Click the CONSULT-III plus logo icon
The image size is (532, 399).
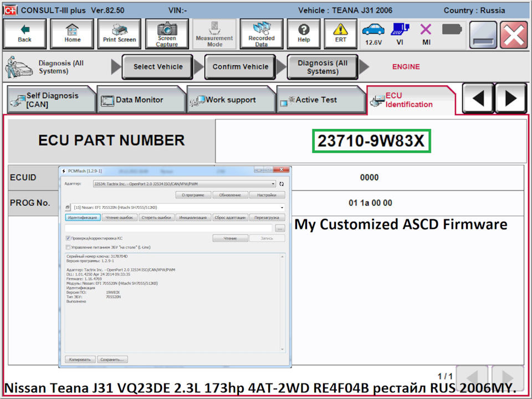10,10
